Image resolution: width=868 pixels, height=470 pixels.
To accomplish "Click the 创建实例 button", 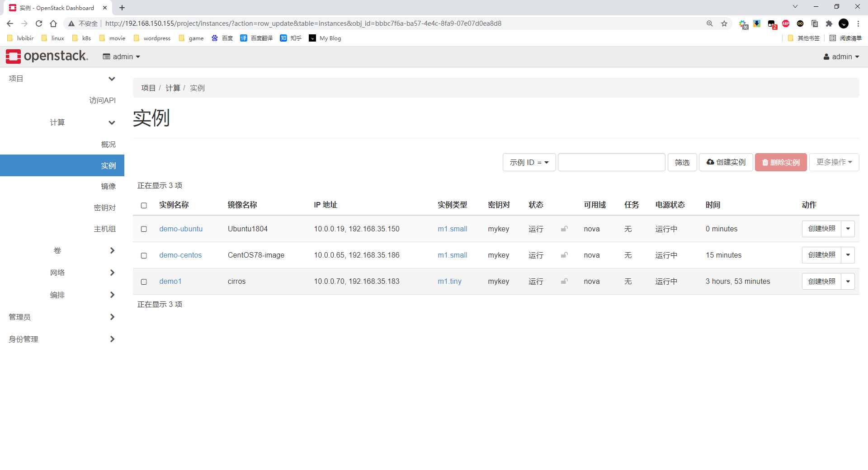I will [726, 162].
